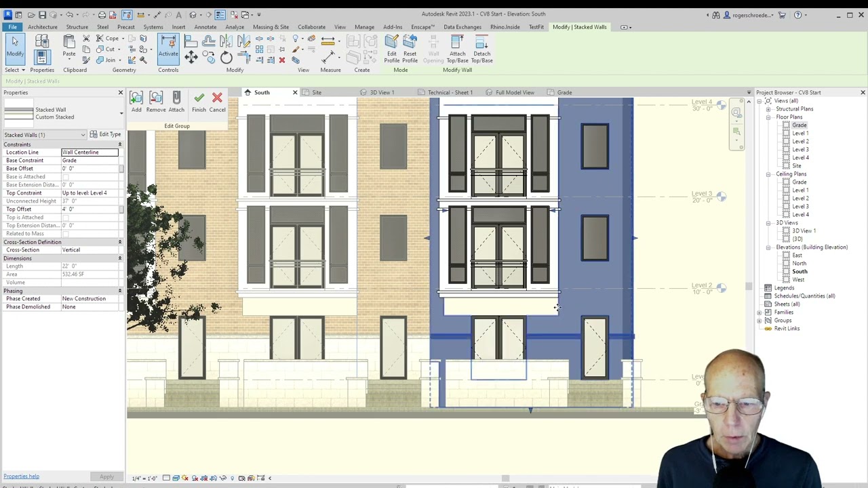Screen dimensions: 868x488
Task: Collapse the Floor Plans tree node
Action: click(x=768, y=117)
